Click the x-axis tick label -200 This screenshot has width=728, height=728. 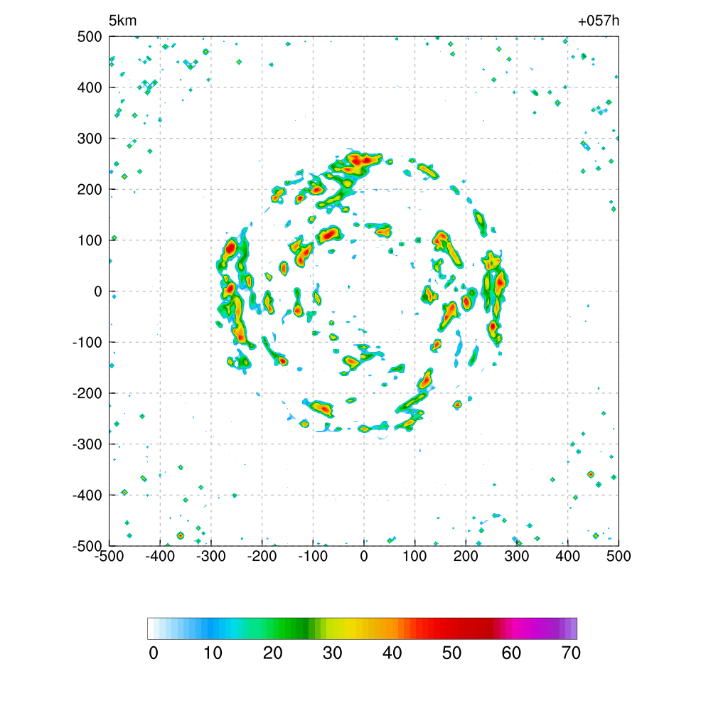click(262, 556)
